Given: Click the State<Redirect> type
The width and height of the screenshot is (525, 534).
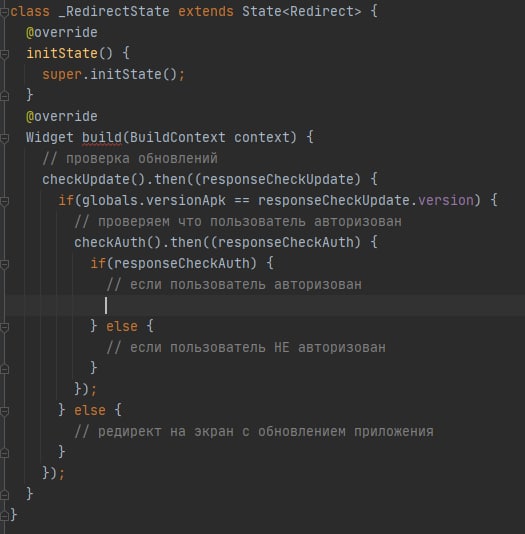Looking at the screenshot, I should click(301, 11).
